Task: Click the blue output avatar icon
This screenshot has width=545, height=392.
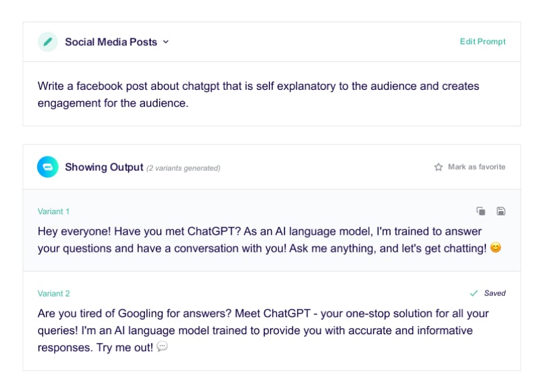Action: pyautogui.click(x=48, y=167)
